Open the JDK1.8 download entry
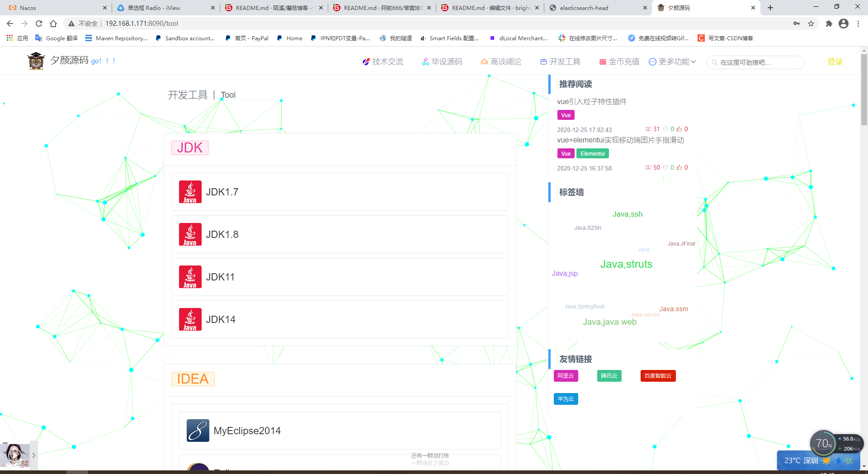Image resolution: width=868 pixels, height=474 pixels. click(340, 234)
